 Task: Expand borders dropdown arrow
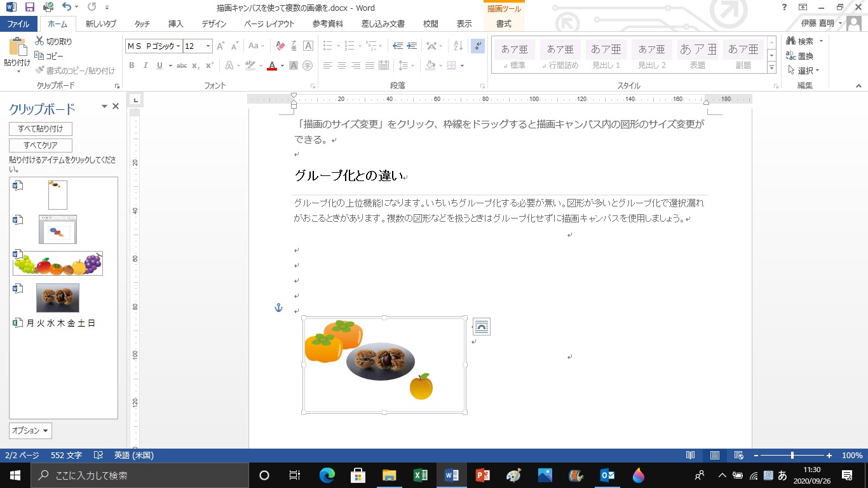pos(462,65)
